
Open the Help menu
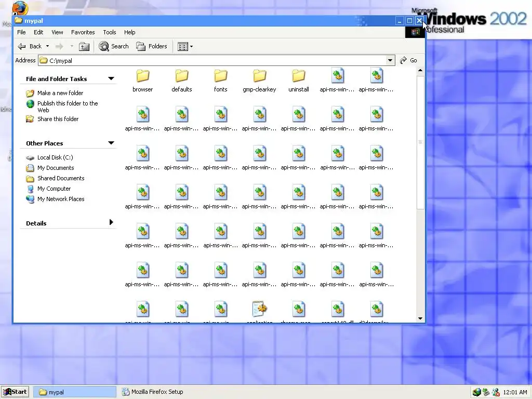pos(129,32)
